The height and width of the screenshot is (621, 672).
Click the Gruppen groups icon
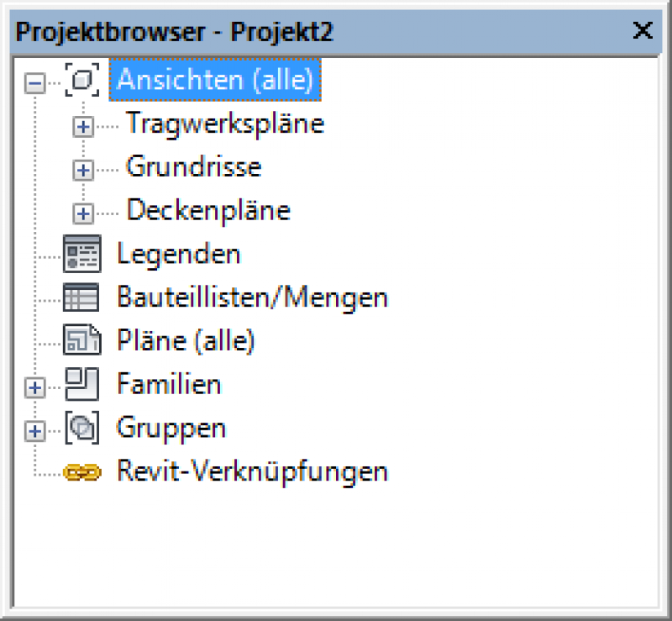pyautogui.click(x=81, y=427)
